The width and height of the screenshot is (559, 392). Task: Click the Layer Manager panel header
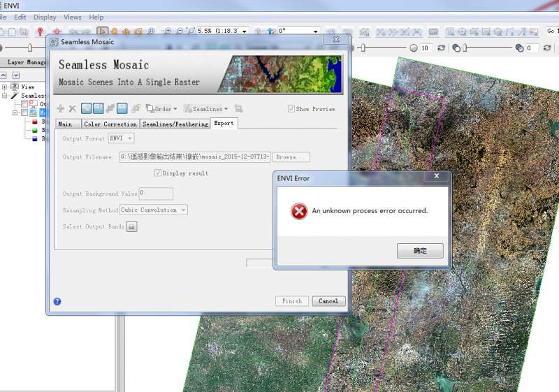(24, 62)
